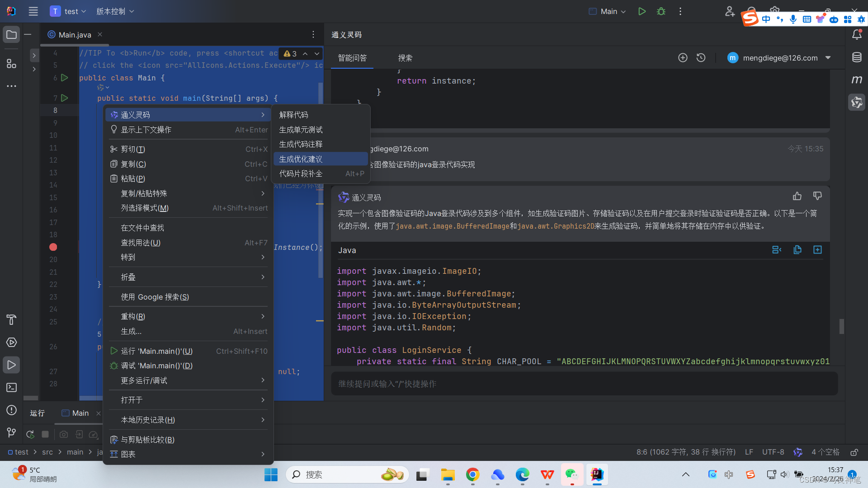Screen dimensions: 868x488
Task: Click run gutter arrow on line 7
Action: [65, 98]
